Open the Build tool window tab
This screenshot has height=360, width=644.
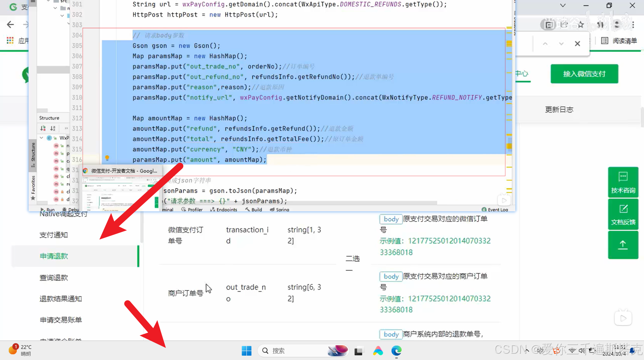[x=254, y=209]
